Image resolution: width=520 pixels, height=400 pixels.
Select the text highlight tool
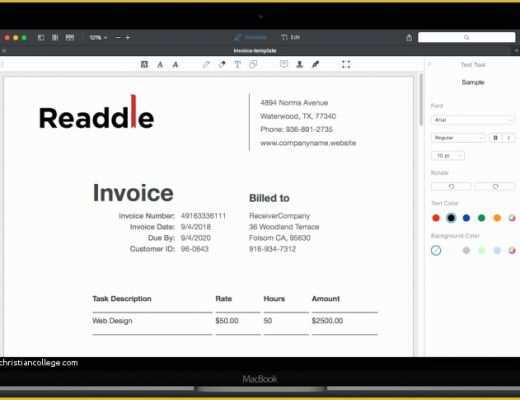(144, 64)
